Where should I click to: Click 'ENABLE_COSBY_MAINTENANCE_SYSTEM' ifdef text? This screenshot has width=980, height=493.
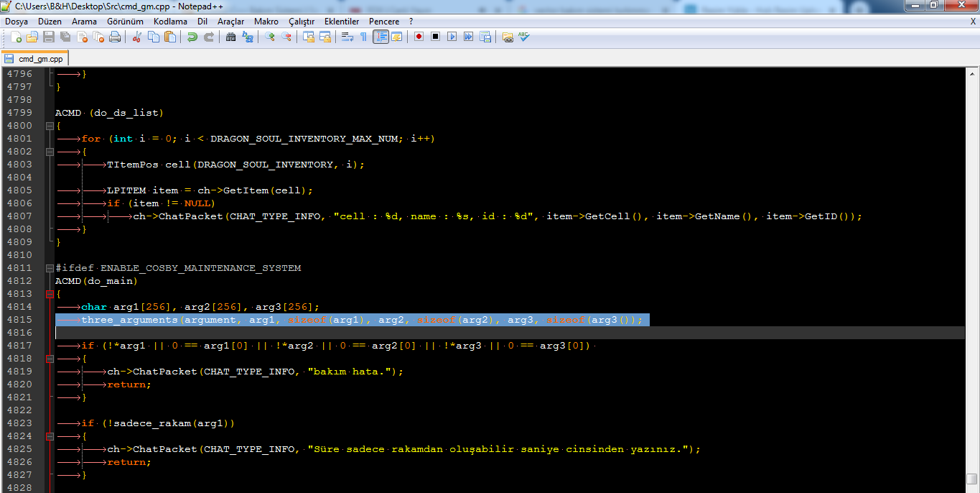[x=200, y=268]
